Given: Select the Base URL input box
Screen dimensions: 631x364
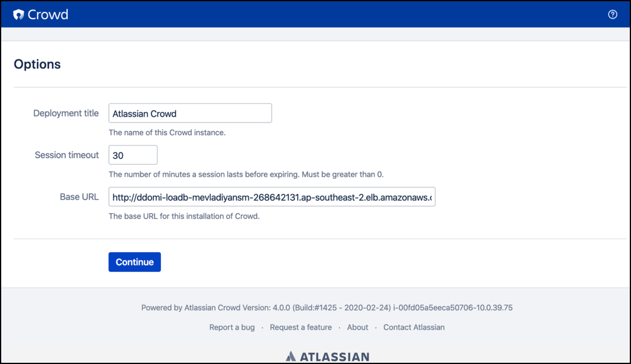Looking at the screenshot, I should tap(271, 197).
